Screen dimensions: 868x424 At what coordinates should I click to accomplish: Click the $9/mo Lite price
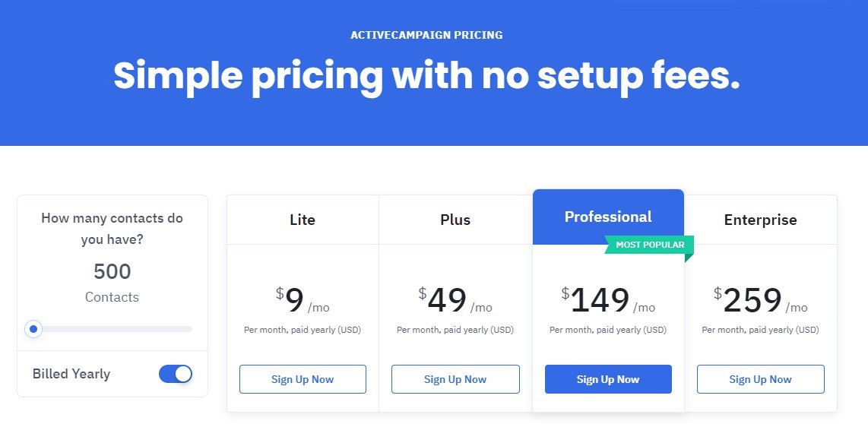[x=303, y=301]
